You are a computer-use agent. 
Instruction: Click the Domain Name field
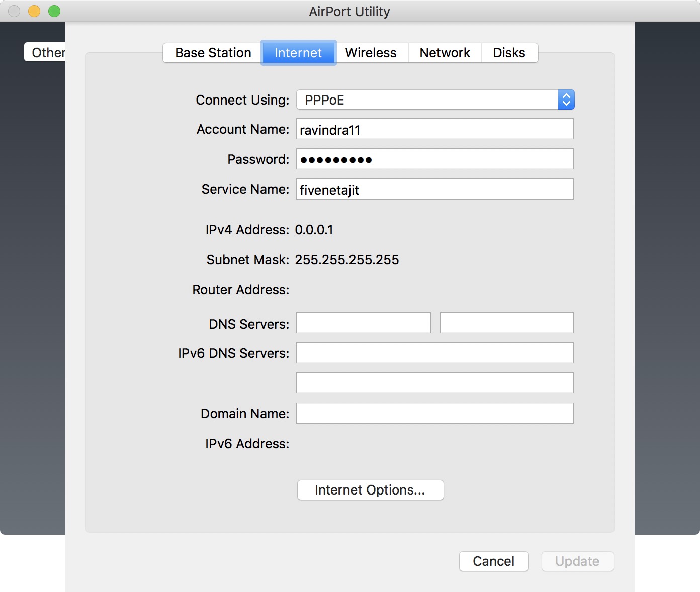[x=435, y=413]
